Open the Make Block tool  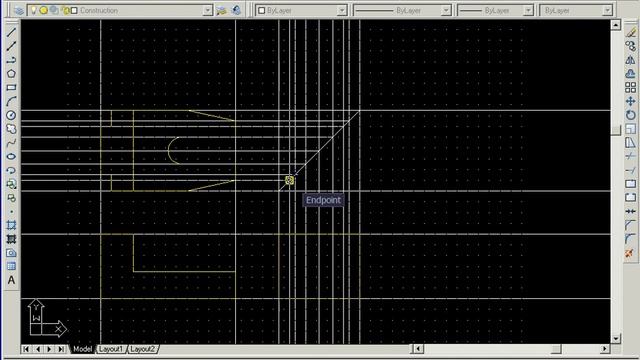[11, 198]
